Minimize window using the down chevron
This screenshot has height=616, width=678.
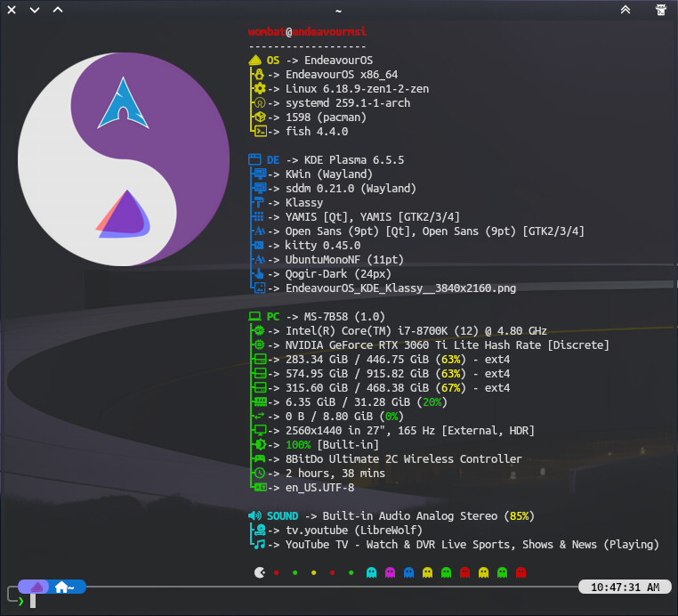[35, 10]
